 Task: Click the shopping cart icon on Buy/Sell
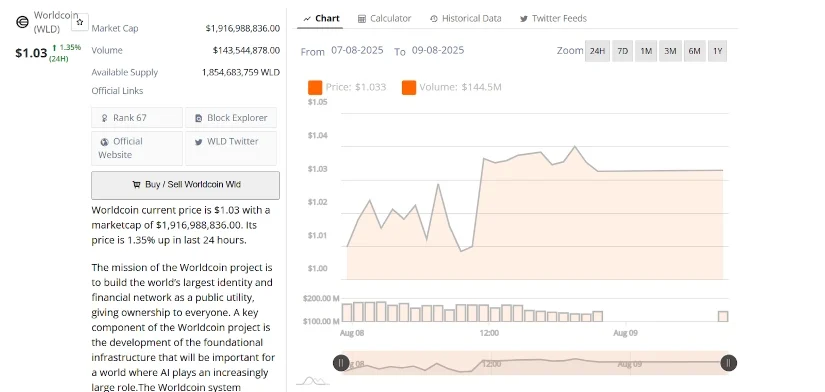(136, 185)
